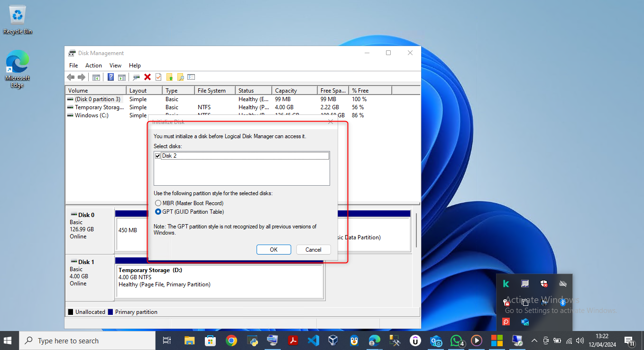644x350 pixels.
Task: Open the Action menu
Action: point(93,66)
